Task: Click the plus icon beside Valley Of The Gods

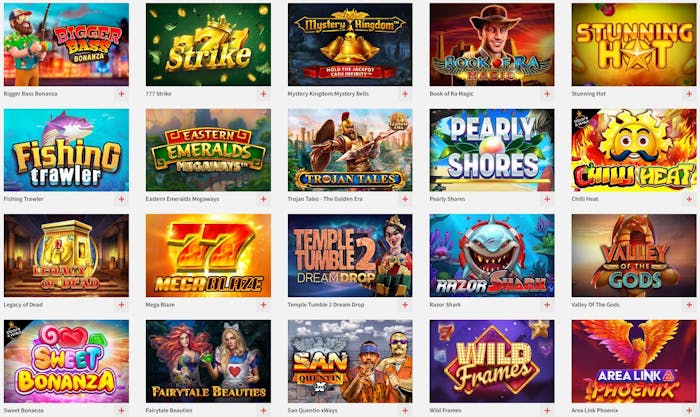Action: 689,304
